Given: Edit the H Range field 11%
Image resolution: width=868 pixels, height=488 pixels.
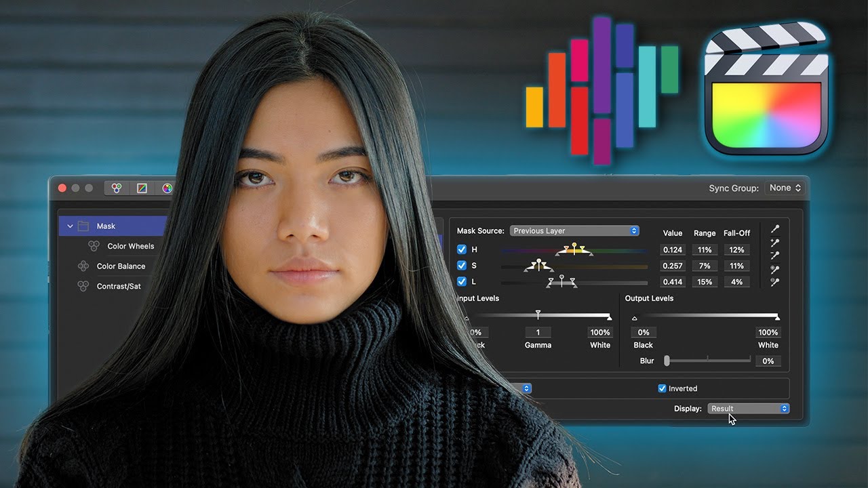Looking at the screenshot, I should [x=705, y=250].
